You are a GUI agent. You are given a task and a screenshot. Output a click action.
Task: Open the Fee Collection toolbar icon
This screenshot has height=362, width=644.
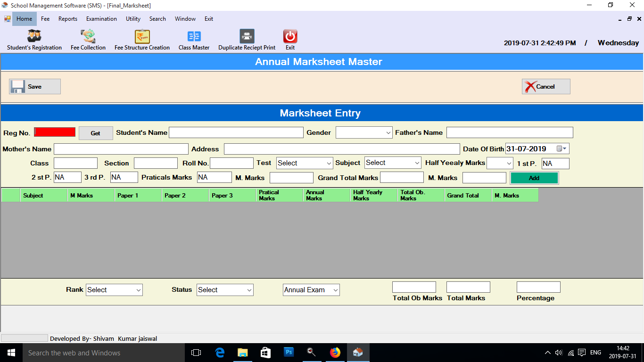click(x=88, y=40)
